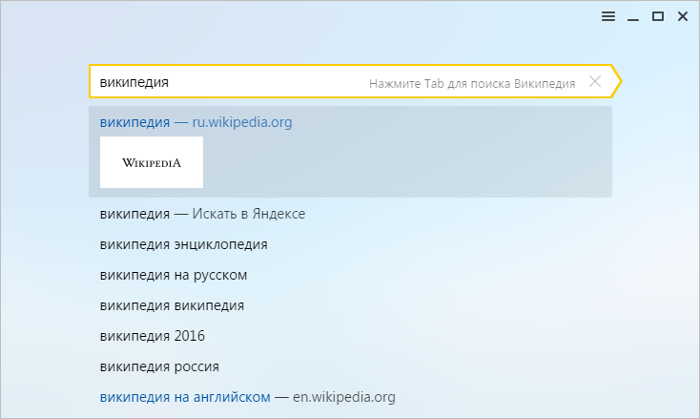This screenshot has height=419, width=700.
Task: Pick the 'википедия россия' suggestion
Action: click(x=159, y=367)
